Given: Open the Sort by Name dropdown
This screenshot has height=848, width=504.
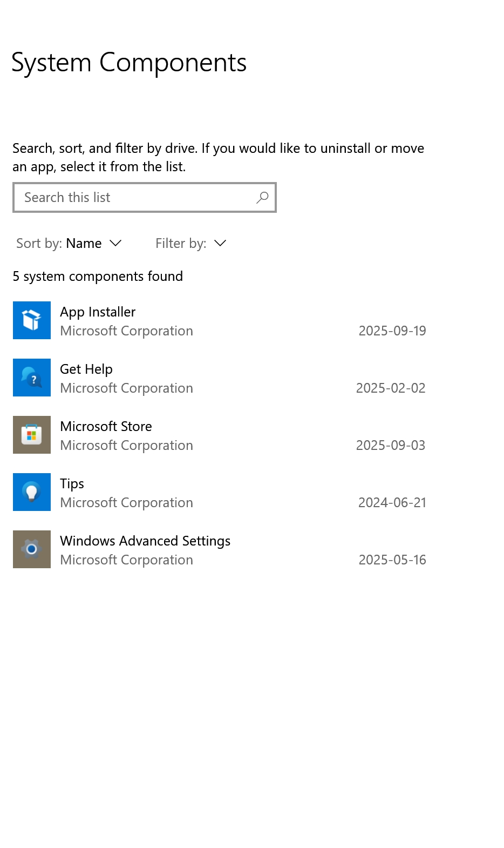Looking at the screenshot, I should (x=69, y=244).
